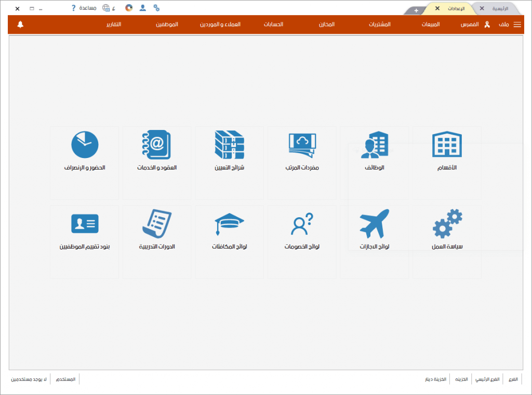532x395 pixels.
Task: Click الفرع الرئيسي in status bar
Action: pos(487,379)
